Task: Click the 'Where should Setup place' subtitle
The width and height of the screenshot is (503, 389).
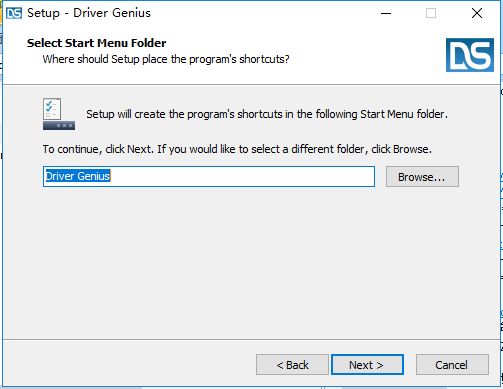Action: coord(166,59)
